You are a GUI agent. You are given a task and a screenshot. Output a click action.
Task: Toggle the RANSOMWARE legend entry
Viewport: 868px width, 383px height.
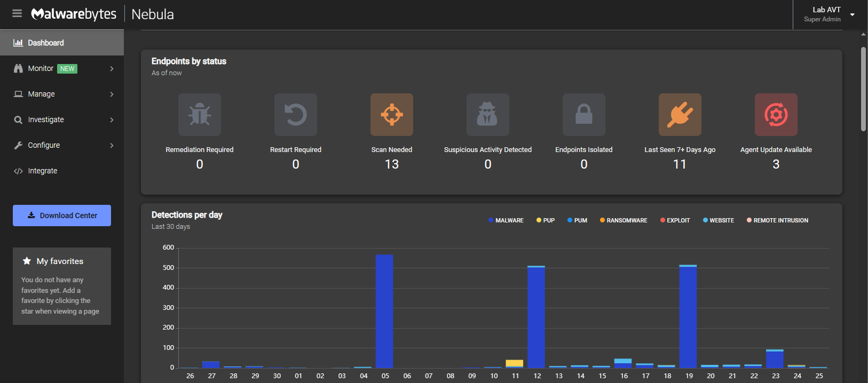click(624, 220)
